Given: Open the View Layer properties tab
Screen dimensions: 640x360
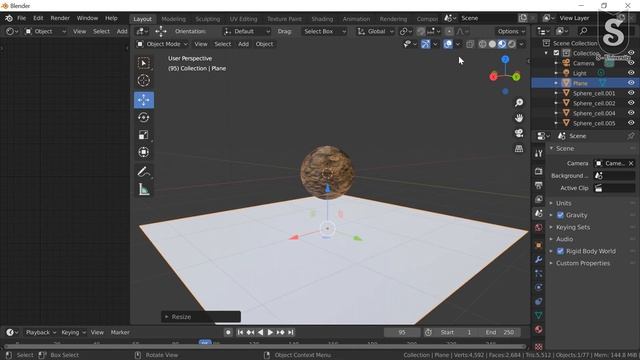Looking at the screenshot, I should tap(538, 199).
